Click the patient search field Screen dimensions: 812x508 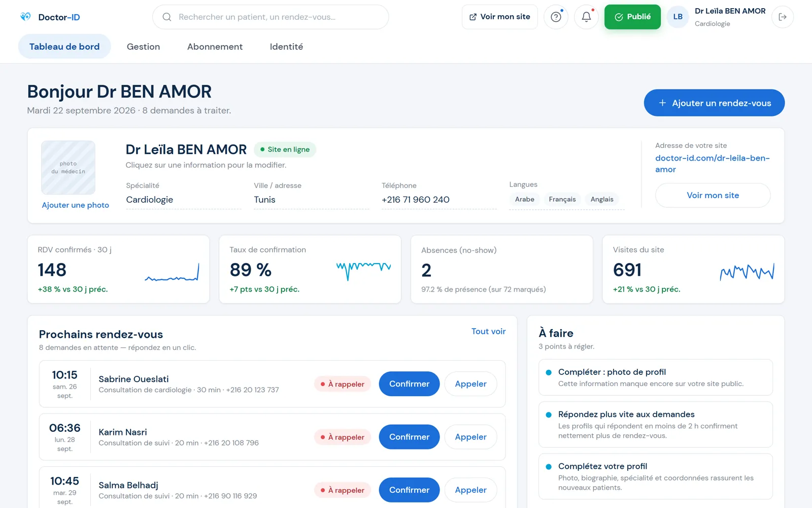point(270,17)
